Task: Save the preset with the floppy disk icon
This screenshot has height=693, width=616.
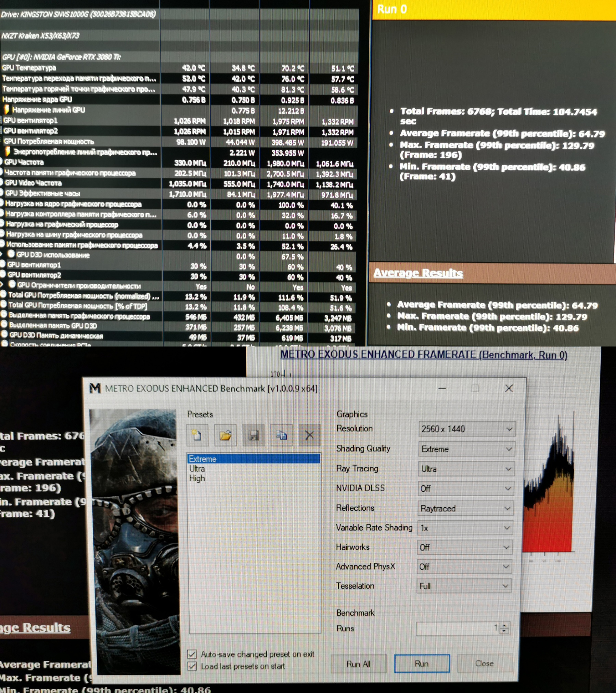Action: tap(254, 435)
